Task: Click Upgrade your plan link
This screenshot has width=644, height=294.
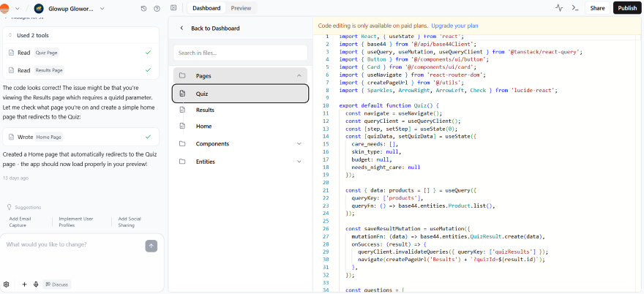Action: (x=454, y=26)
